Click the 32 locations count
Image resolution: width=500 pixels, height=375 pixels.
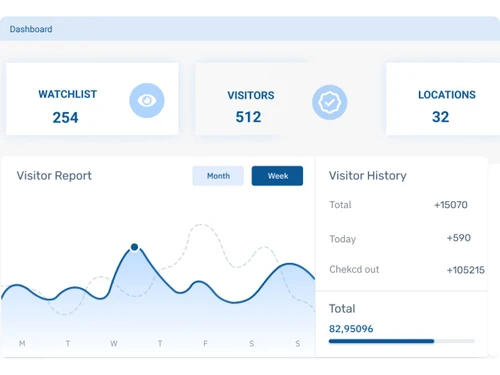click(441, 117)
